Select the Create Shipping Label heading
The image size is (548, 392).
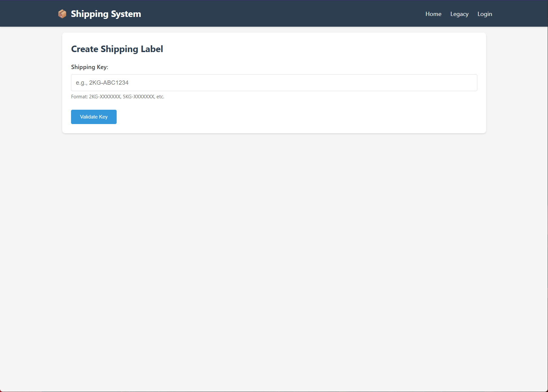pyautogui.click(x=117, y=49)
